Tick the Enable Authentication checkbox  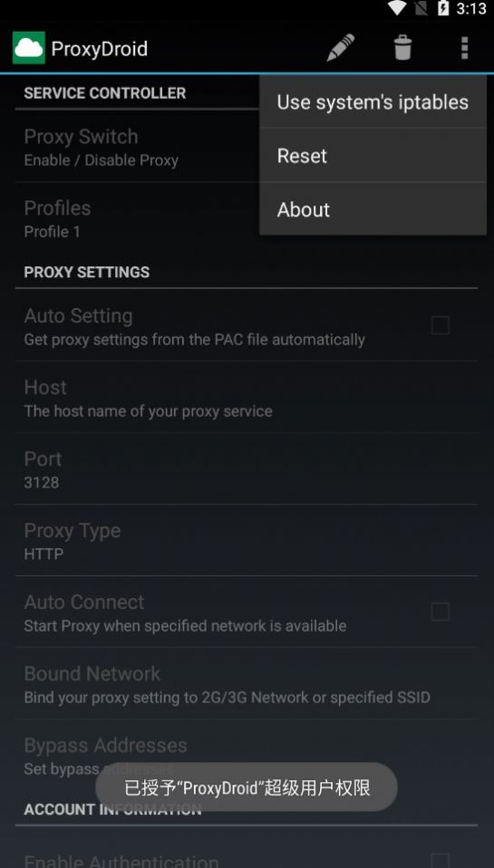(441, 860)
